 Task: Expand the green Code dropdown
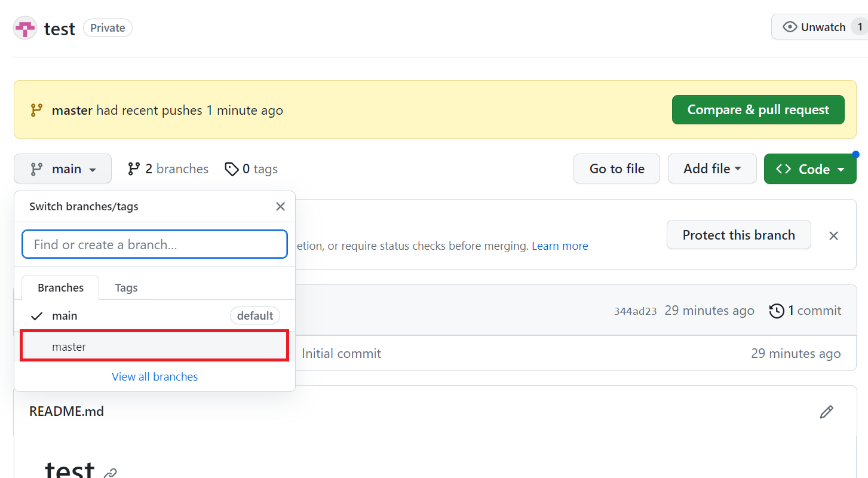click(810, 169)
